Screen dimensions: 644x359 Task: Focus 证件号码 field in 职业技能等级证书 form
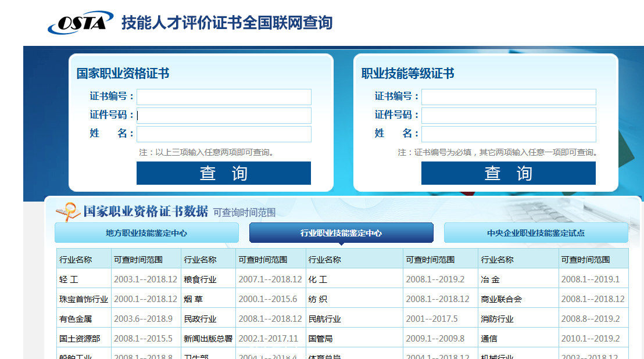509,115
